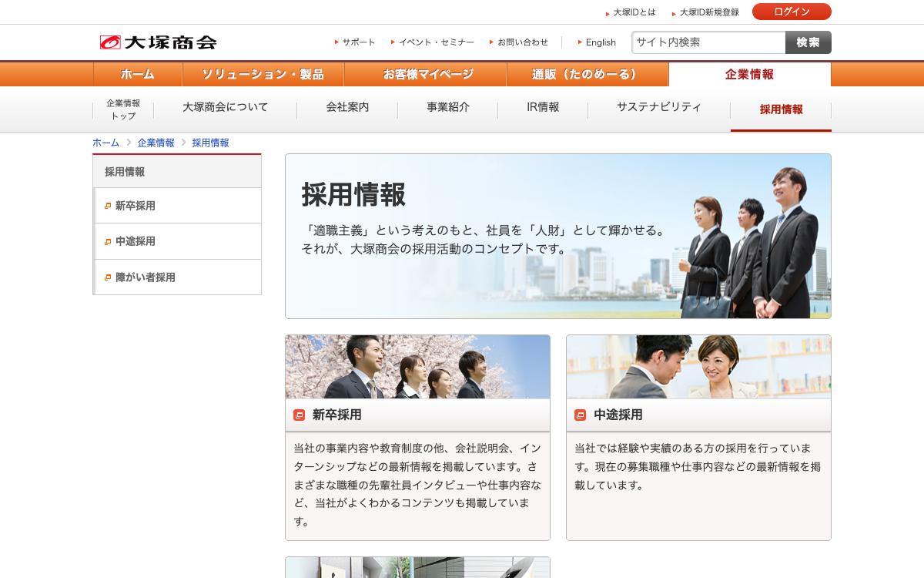Screen dimensions: 924x578
Task: Click the 新卒採用 cherry blossom photo
Action: (417, 367)
